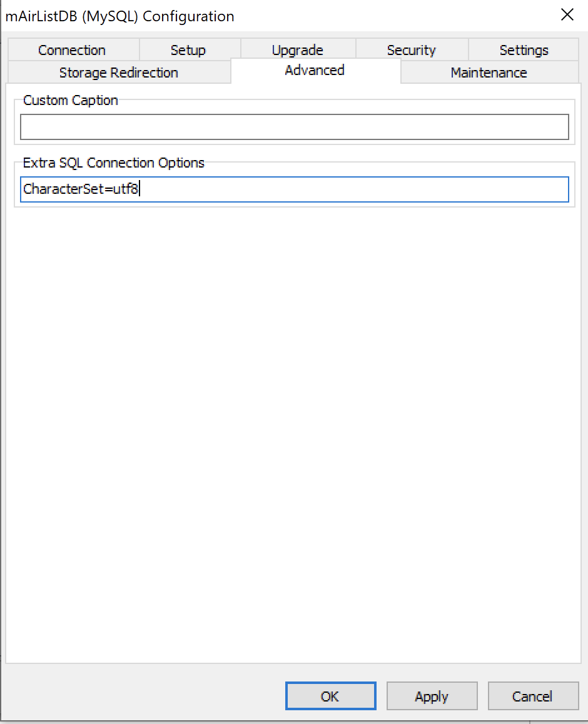Viewport: 588px width, 724px height.
Task: Go to the Security tab
Action: tap(411, 50)
